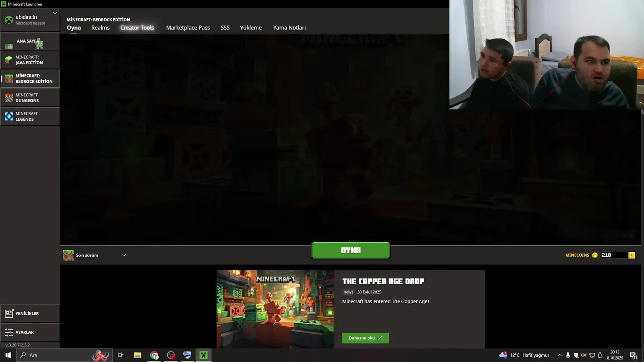
Task: Click the microphone tray icon
Action: point(568,355)
